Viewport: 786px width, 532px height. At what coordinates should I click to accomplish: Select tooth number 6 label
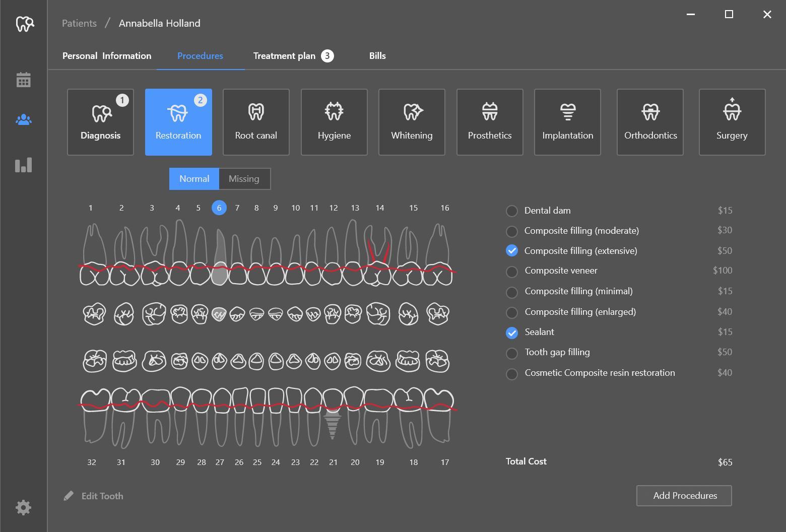point(219,208)
